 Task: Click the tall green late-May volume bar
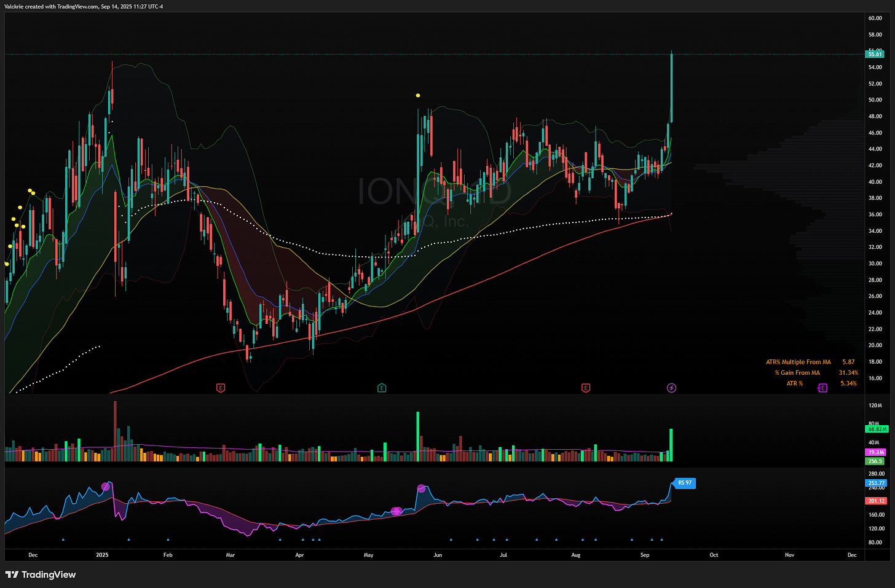pyautogui.click(x=418, y=436)
